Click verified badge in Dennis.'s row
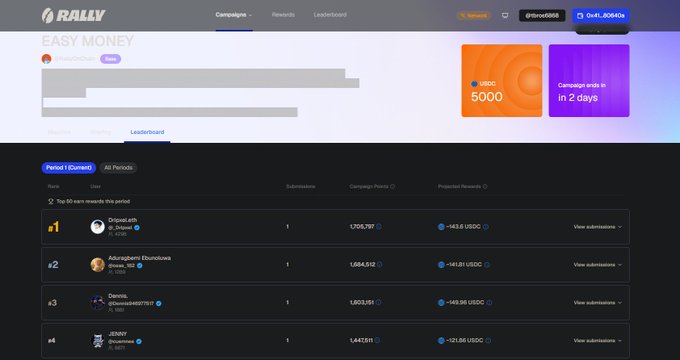680x360 pixels. [x=159, y=304]
